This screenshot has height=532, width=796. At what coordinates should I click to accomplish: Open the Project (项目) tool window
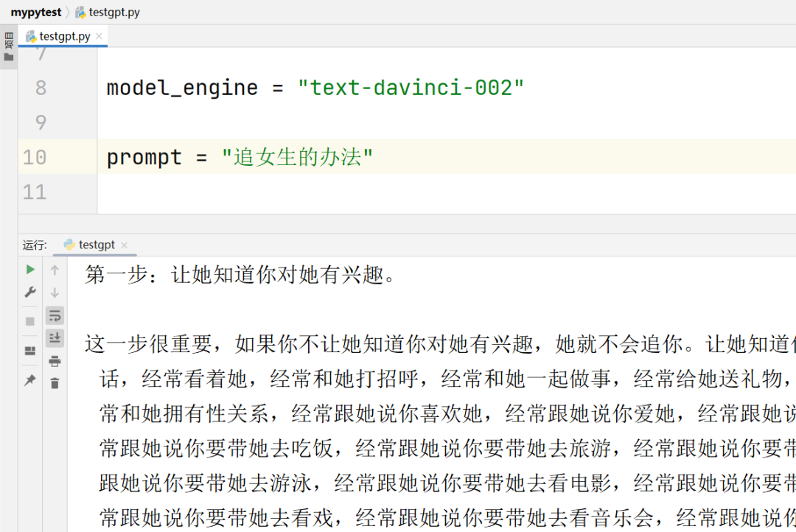(9, 47)
